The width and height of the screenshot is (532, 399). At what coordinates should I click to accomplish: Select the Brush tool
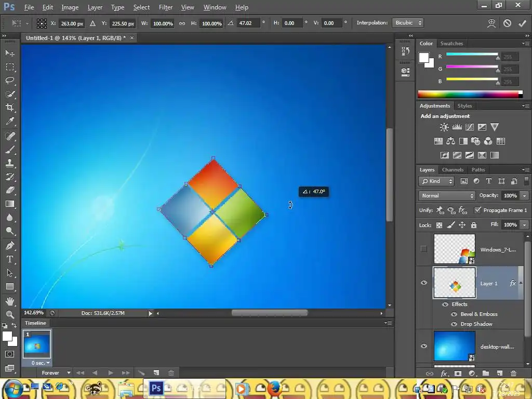(10, 150)
